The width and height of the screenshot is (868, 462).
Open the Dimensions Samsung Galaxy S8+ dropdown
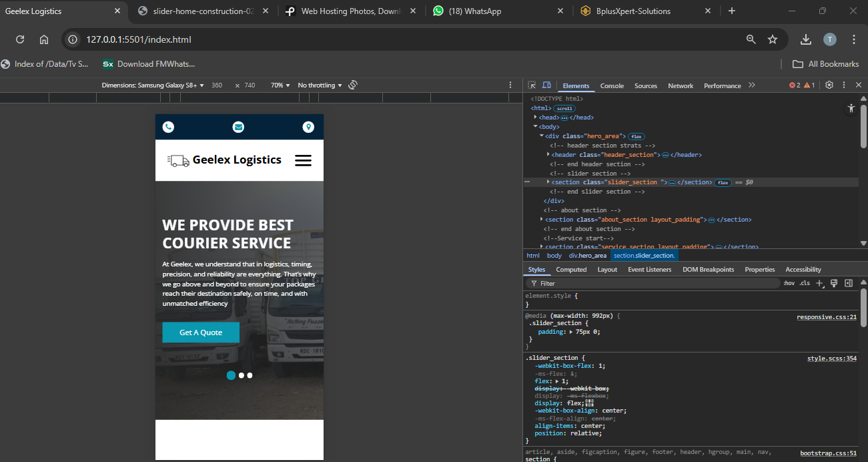[x=153, y=85]
